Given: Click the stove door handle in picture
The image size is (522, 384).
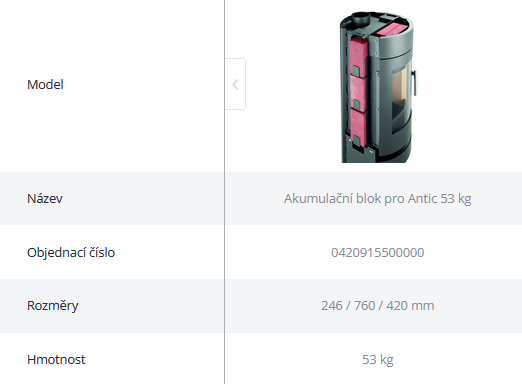Looking at the screenshot, I should coord(414,83).
